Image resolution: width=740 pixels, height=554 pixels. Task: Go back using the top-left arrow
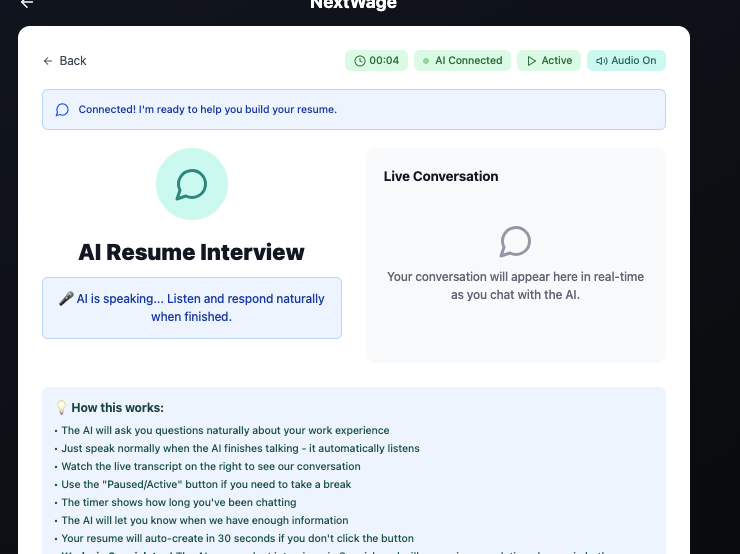pos(27,4)
